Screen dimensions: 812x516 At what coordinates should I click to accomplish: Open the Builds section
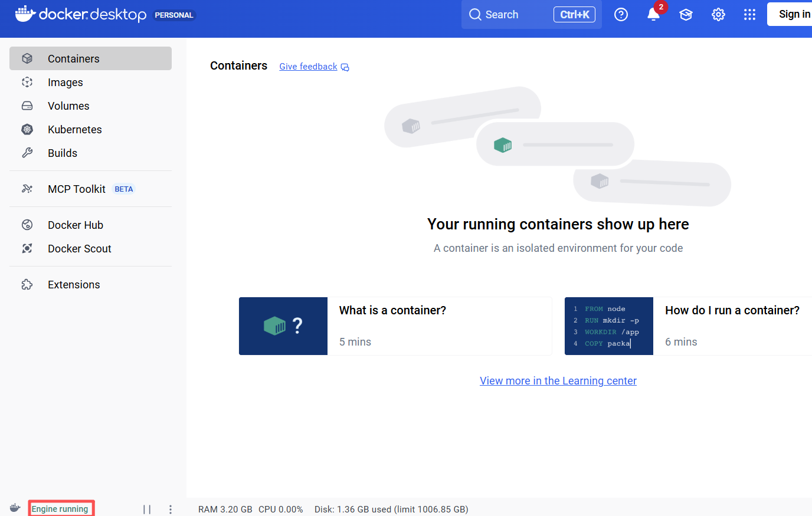[x=90, y=153]
